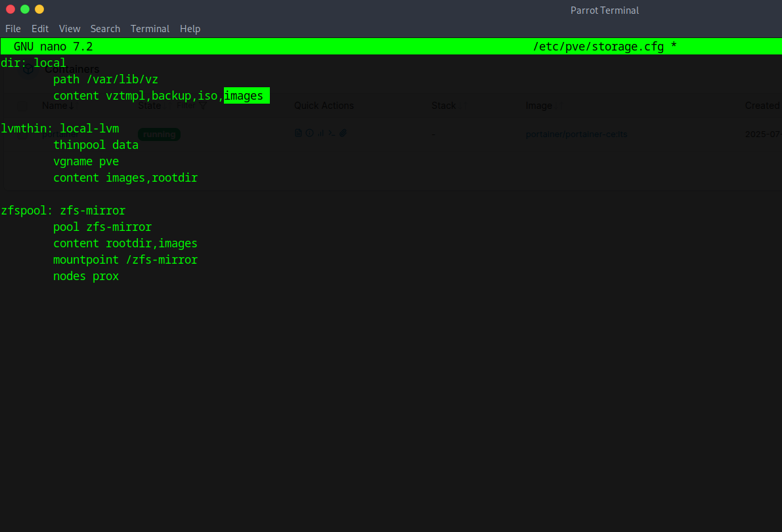Image resolution: width=782 pixels, height=532 pixels.
Task: Click the green window control button
Action: [x=25, y=9]
